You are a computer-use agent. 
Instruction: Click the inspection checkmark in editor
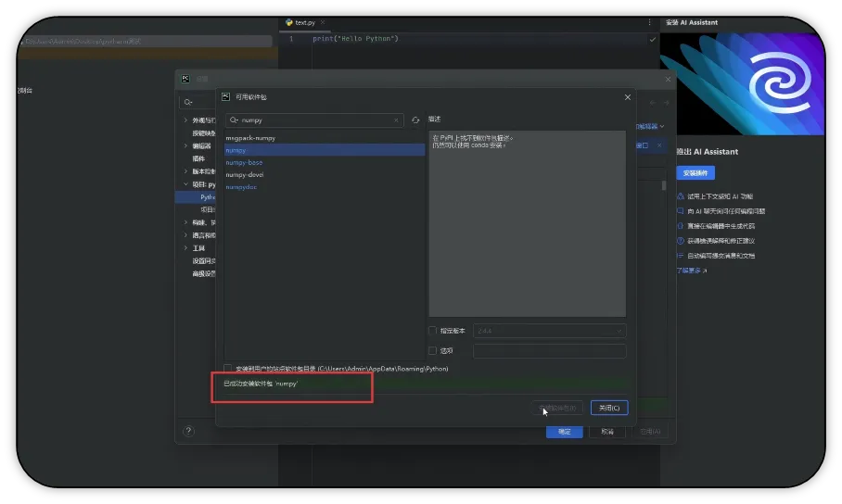coord(653,39)
